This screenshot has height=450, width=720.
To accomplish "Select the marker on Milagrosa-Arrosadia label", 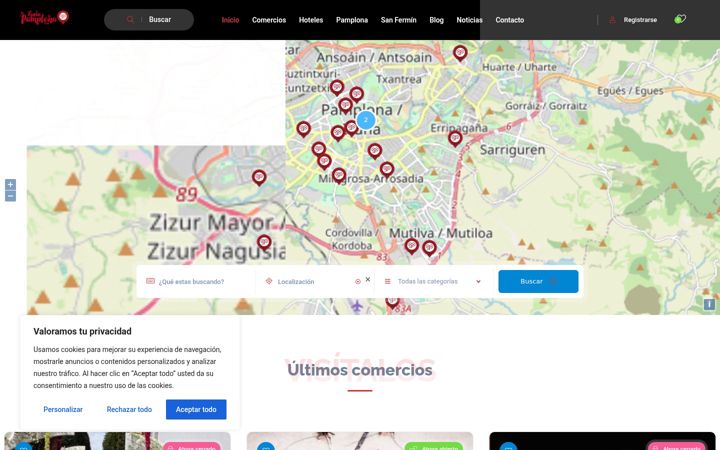I will pos(339,175).
